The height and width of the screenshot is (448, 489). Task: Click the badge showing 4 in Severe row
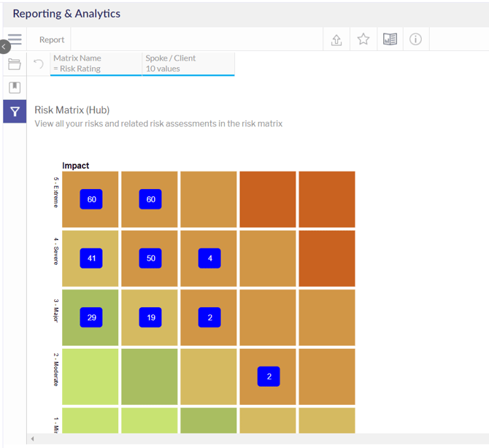pos(209,258)
